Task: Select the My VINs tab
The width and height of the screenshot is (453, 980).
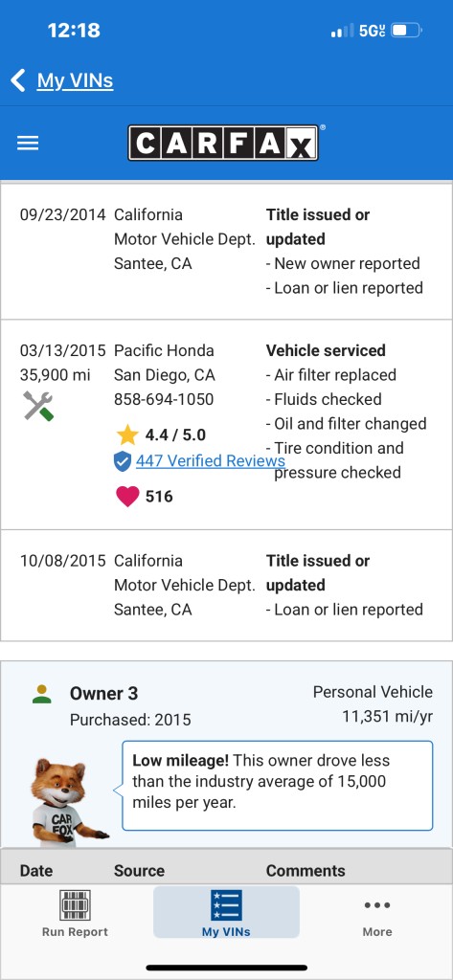Action: point(226,912)
